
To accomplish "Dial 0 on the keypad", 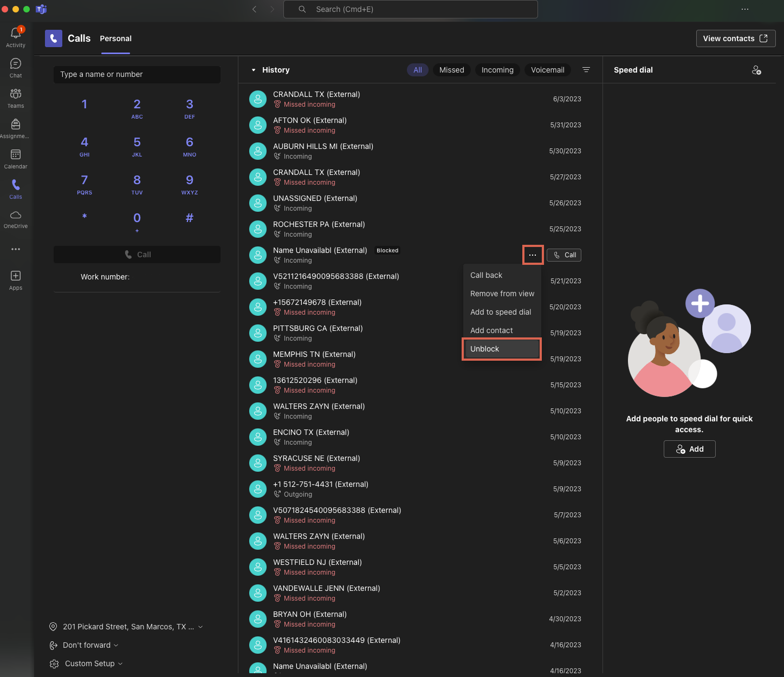I will [137, 222].
